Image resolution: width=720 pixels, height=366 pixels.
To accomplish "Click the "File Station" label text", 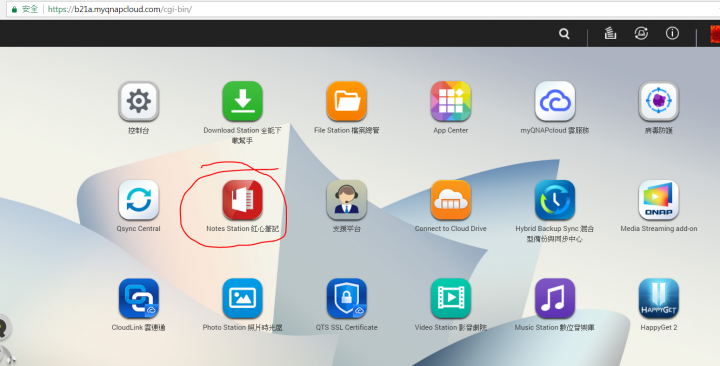I will tap(332, 130).
